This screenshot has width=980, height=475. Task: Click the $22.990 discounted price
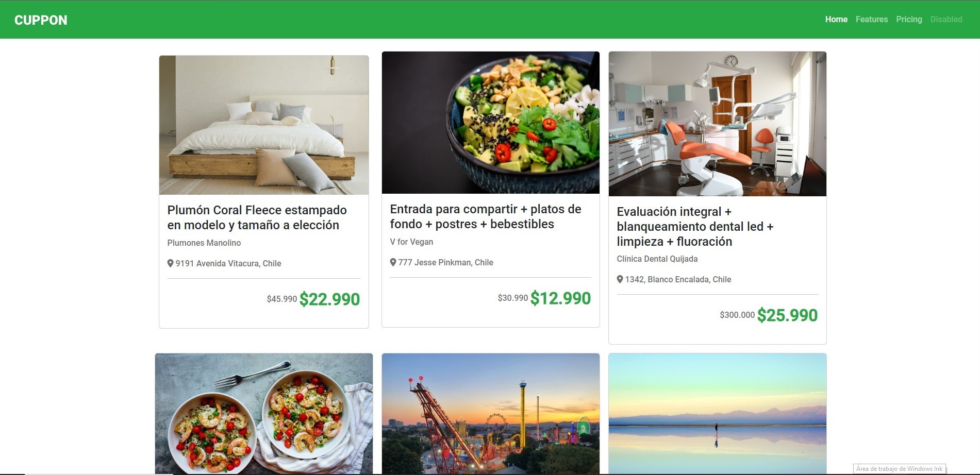[329, 299]
